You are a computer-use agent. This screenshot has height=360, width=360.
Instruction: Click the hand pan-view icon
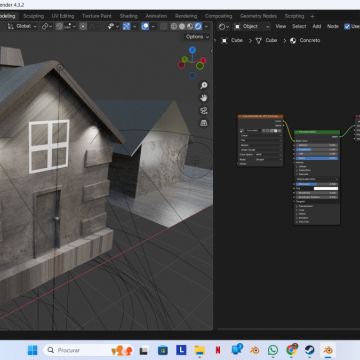coord(203,98)
